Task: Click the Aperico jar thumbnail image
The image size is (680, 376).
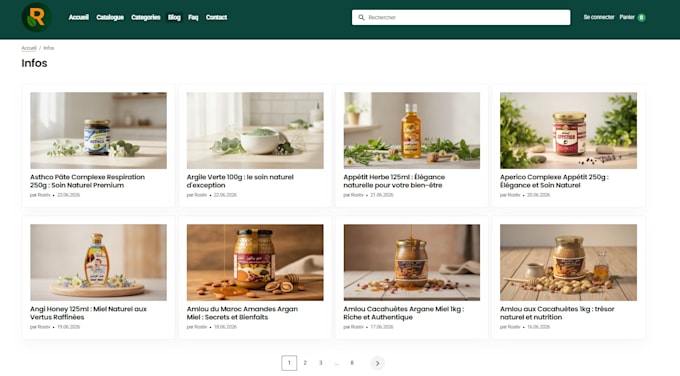Action: click(568, 130)
